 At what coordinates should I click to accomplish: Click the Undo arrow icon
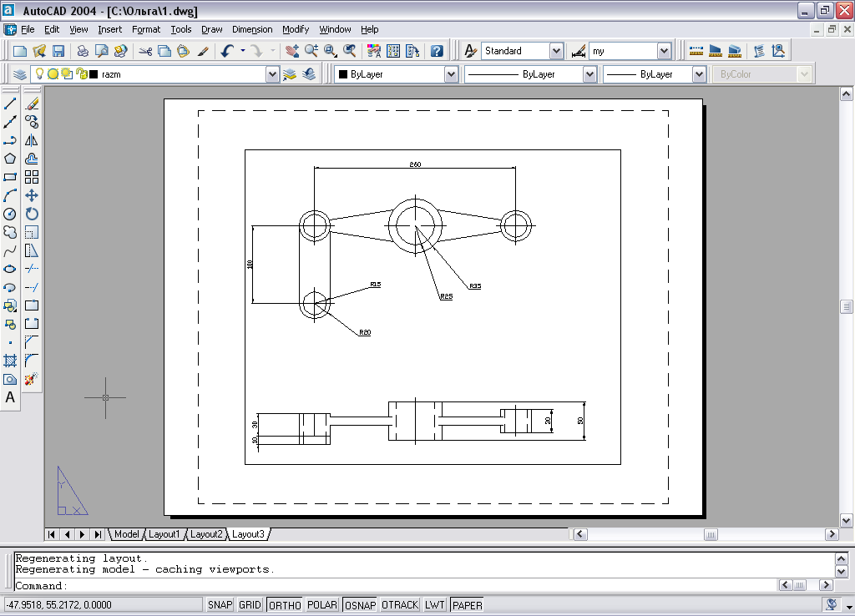[227, 51]
